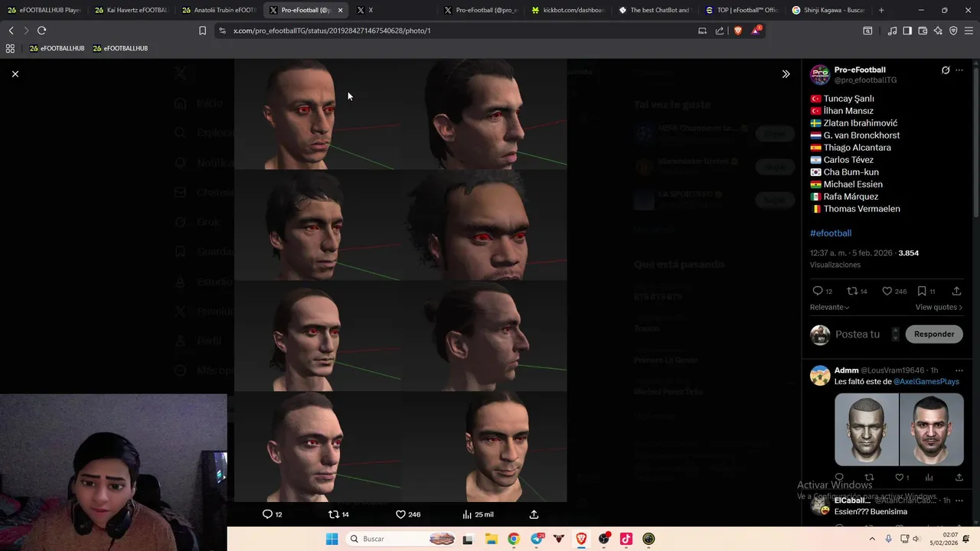The width and height of the screenshot is (980, 551).
Task: Open the left face image in Admm's reply
Action: 867,429
